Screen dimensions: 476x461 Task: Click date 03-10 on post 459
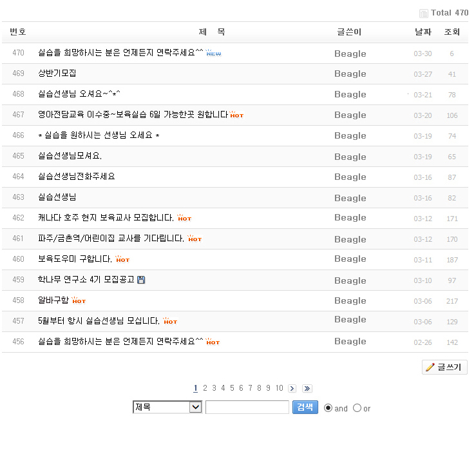coord(423,280)
